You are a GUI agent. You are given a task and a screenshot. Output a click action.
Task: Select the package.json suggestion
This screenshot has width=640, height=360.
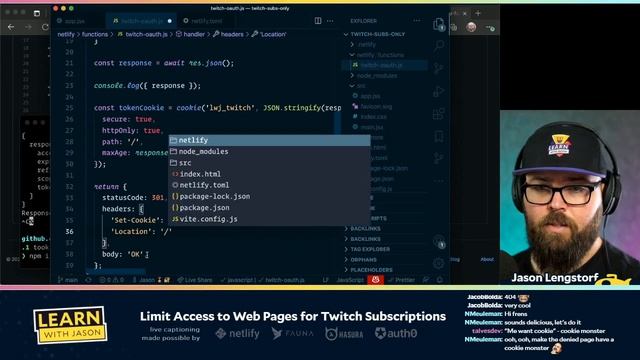269,208
